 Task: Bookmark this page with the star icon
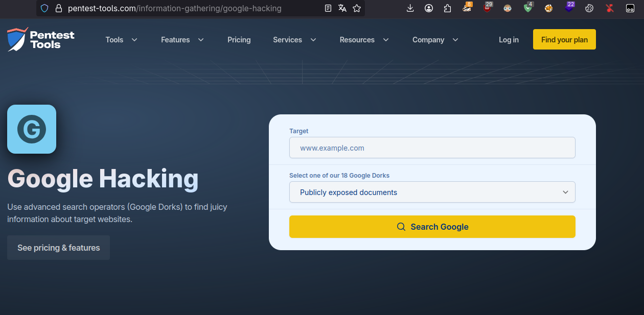click(x=357, y=8)
